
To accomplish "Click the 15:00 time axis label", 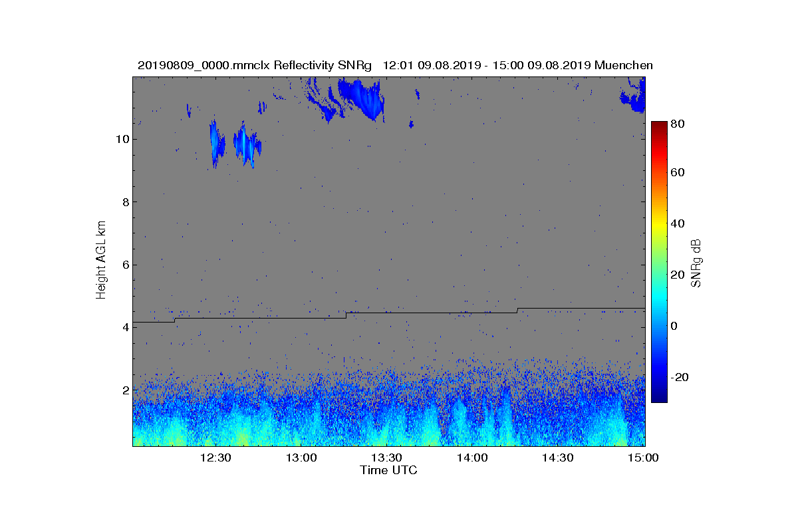I will tap(643, 458).
